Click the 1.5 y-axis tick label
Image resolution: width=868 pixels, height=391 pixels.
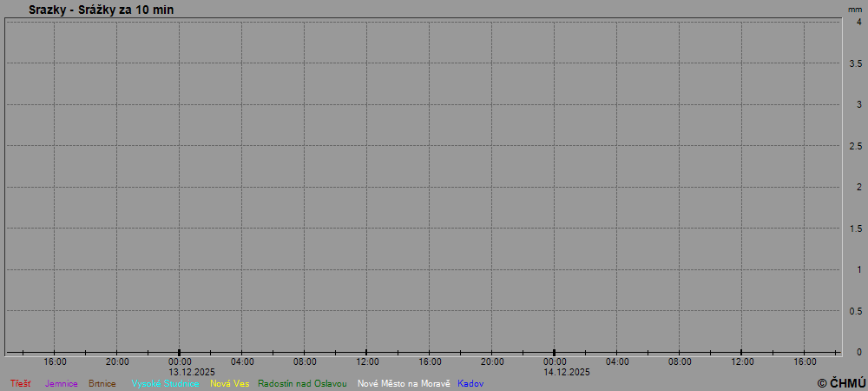tap(855, 229)
